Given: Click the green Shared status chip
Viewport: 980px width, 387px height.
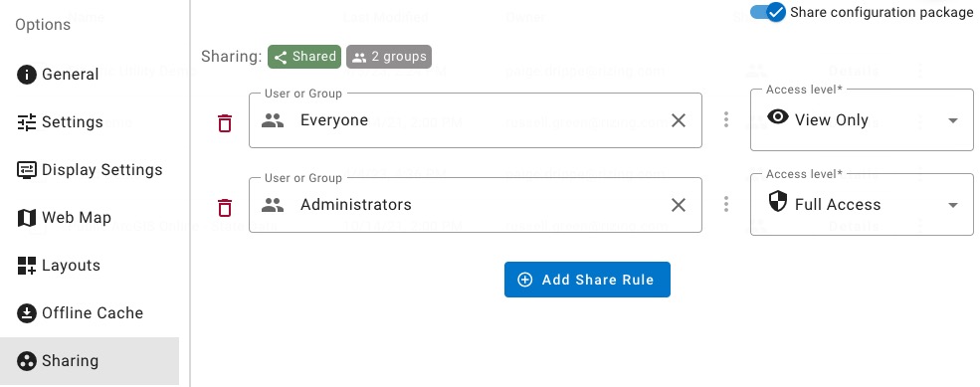Looking at the screenshot, I should [304, 57].
